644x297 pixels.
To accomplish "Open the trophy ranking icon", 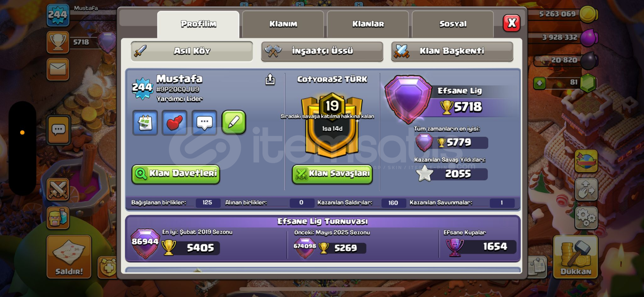I will (x=58, y=42).
